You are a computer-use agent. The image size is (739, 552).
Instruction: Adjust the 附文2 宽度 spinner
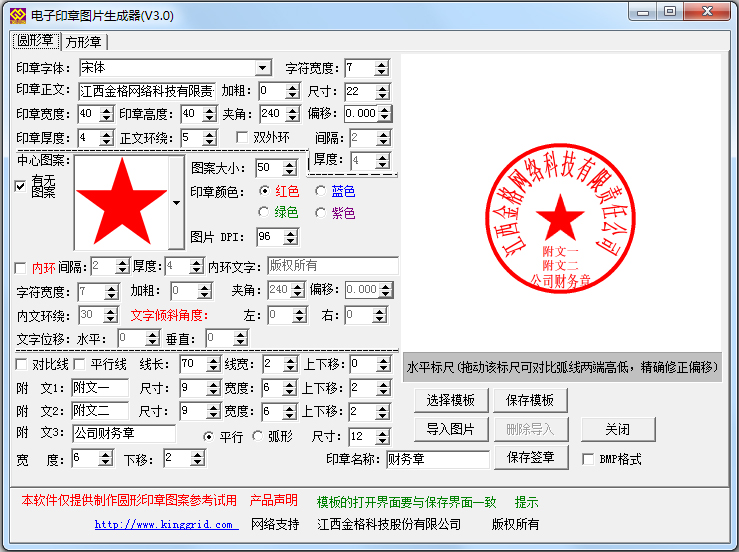click(x=289, y=412)
